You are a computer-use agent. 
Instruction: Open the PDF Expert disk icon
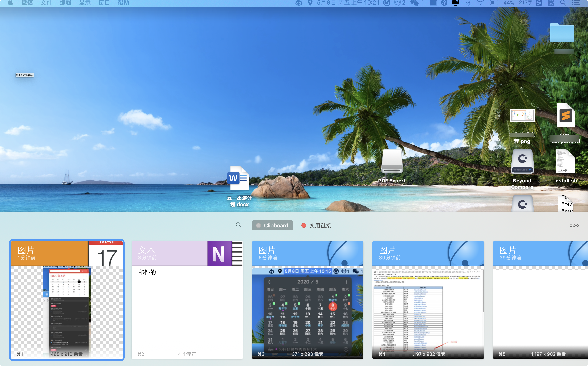point(392,161)
